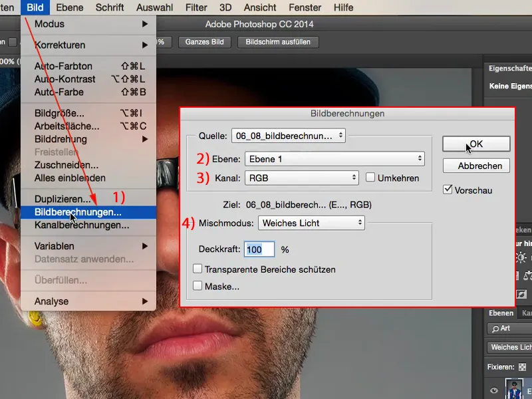Add a color balance adjustment (scales icon)
The width and height of the screenshot is (532, 399).
coord(528,276)
